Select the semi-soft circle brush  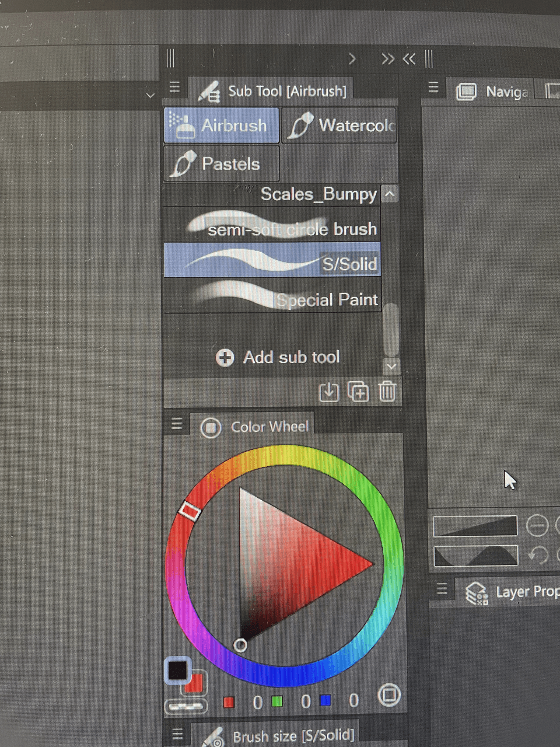272,225
